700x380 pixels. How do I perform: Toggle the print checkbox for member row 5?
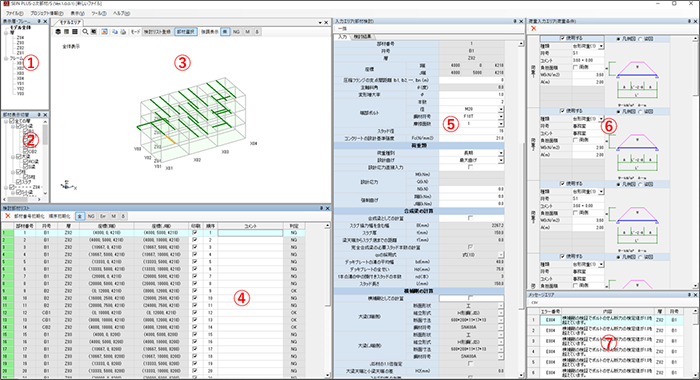click(194, 262)
